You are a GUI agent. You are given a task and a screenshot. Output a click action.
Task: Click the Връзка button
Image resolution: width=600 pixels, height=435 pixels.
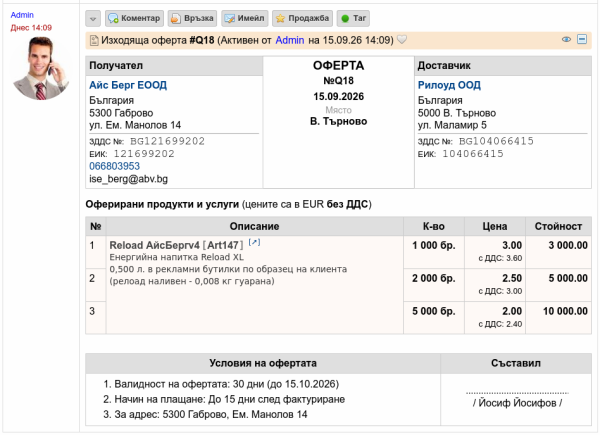point(192,18)
